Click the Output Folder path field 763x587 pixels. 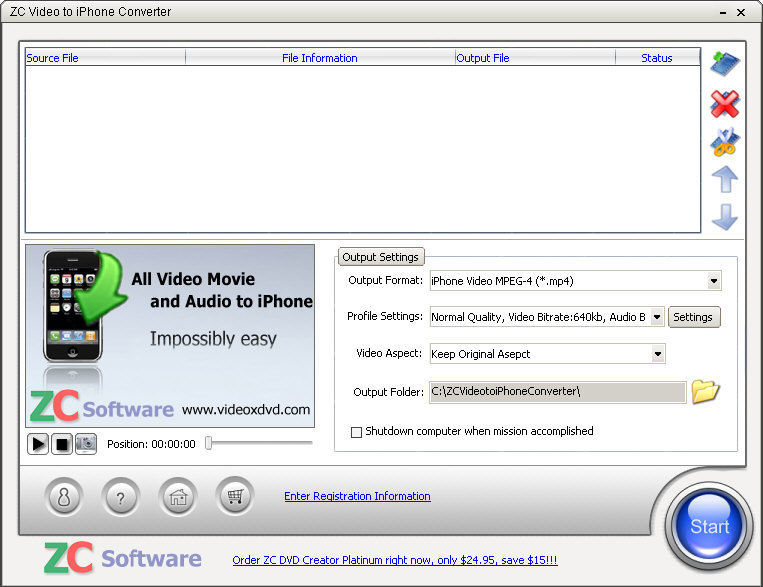point(558,392)
